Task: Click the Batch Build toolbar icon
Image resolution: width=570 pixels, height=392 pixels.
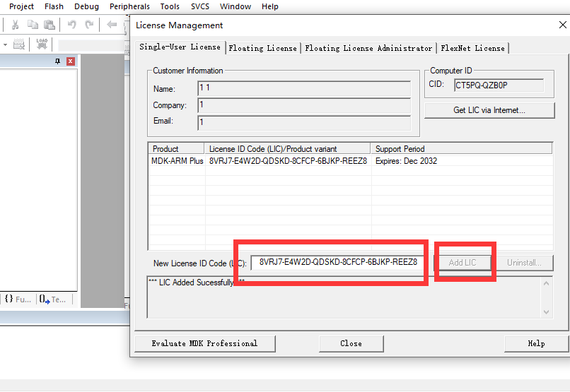Action: [19, 44]
